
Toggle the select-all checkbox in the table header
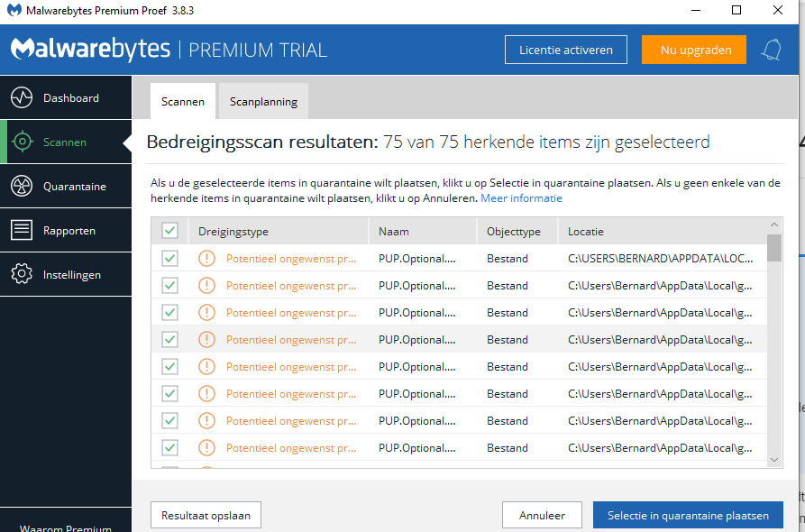(x=169, y=231)
